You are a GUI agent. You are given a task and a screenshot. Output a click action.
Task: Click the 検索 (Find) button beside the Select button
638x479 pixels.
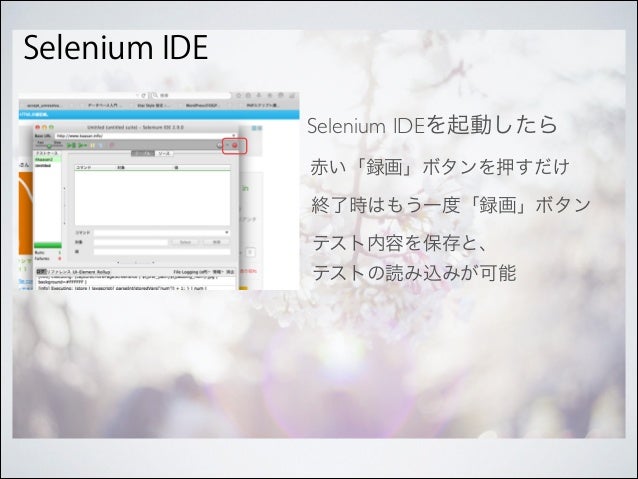click(x=216, y=242)
